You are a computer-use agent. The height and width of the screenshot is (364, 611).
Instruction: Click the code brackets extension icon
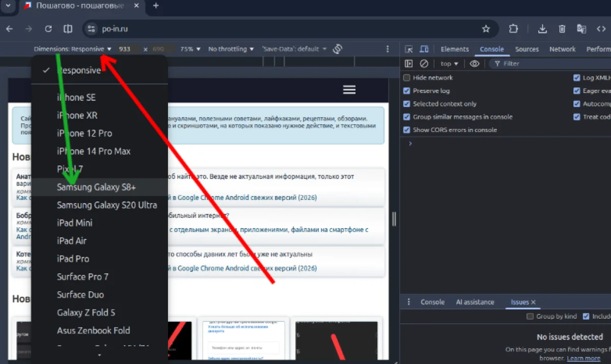click(x=601, y=29)
